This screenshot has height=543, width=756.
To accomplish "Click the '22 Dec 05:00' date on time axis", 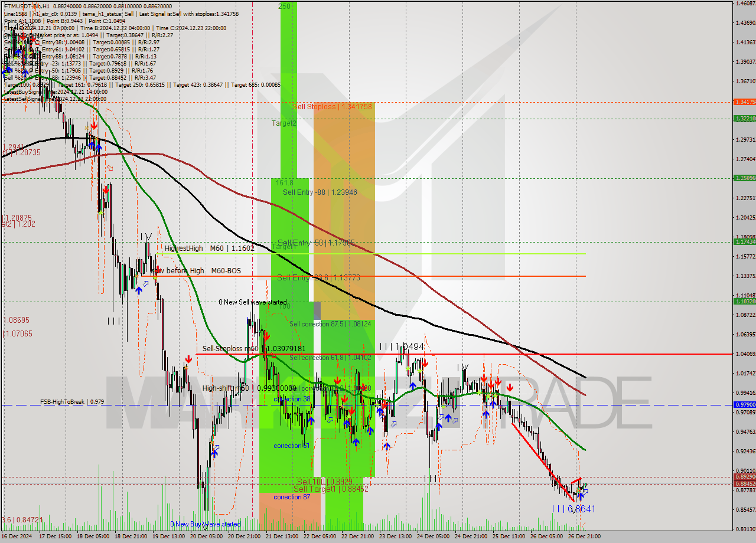I will 320,537.
